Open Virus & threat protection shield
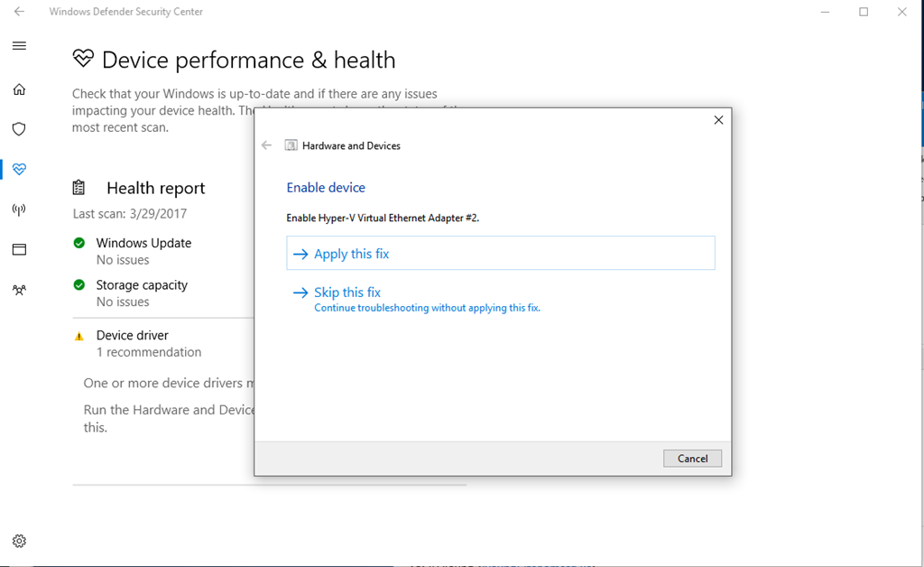The image size is (924, 567). point(19,129)
